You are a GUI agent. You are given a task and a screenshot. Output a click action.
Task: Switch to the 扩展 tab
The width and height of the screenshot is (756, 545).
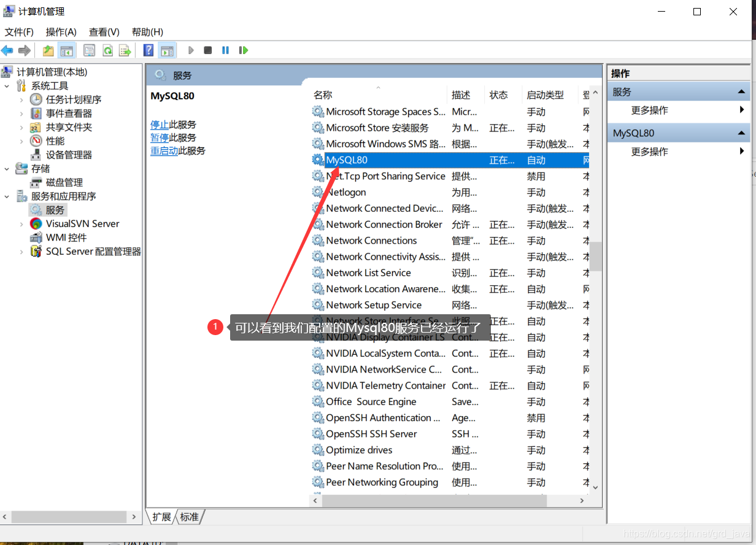[161, 517]
